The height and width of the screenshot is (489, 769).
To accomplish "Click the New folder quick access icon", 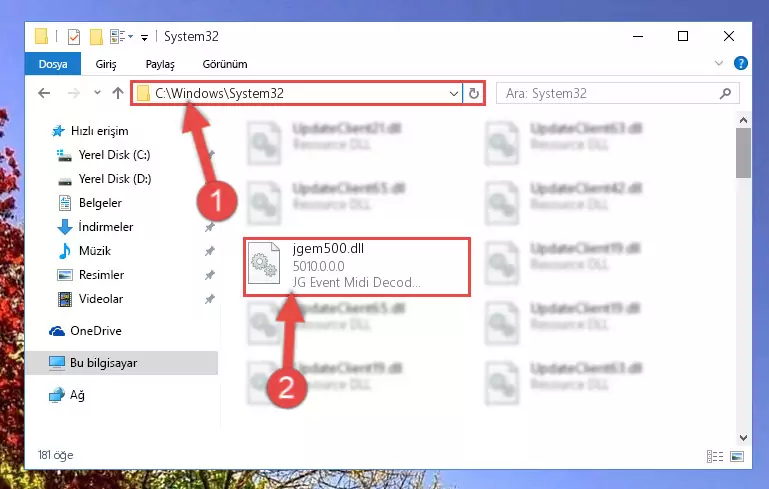I will (x=96, y=37).
